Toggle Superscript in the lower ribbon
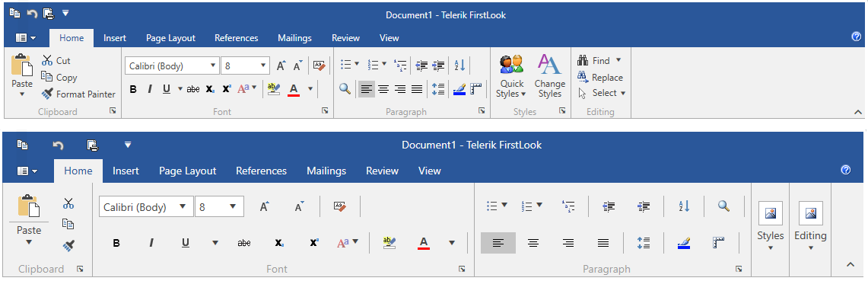 [x=314, y=242]
